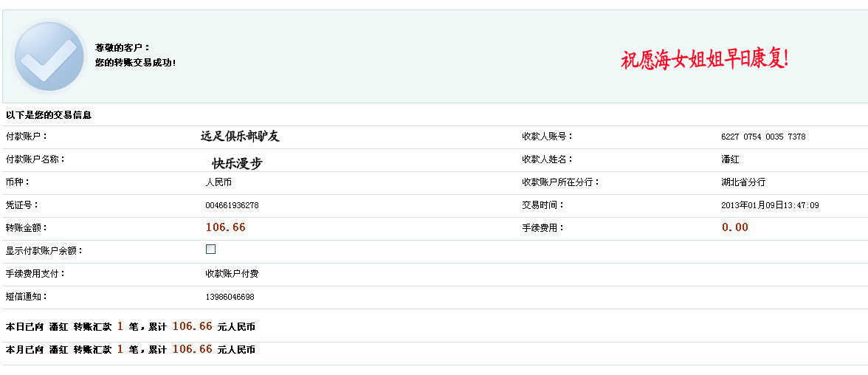The image size is (868, 375).
Task: Click the payee name 潘红 field value
Action: [730, 159]
